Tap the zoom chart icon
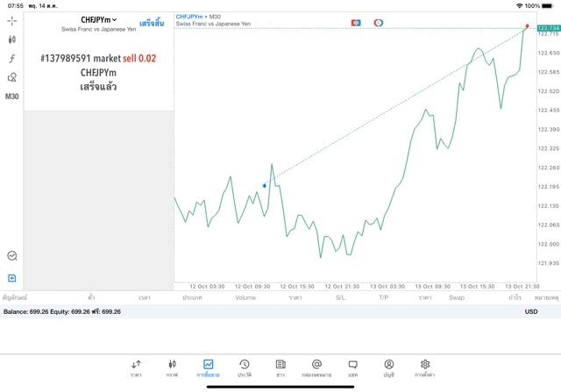The height and width of the screenshot is (392, 561). 12,256
